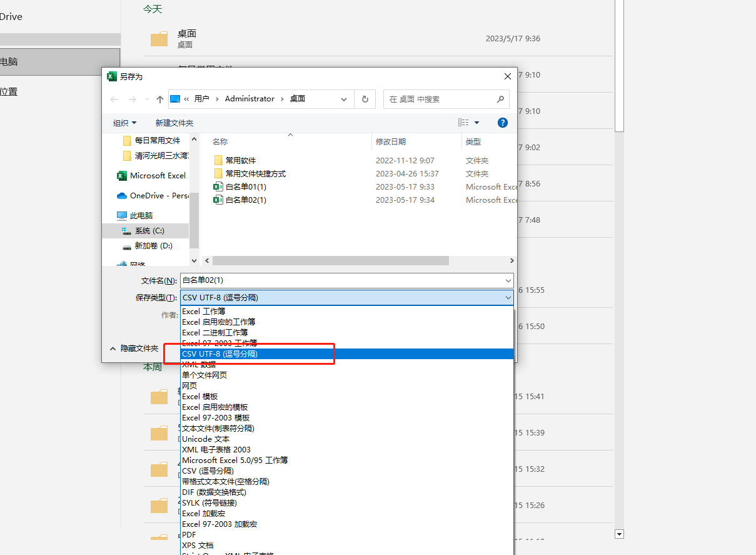This screenshot has height=555, width=756.
Task: Choose the Excel 模板 format
Action: (x=347, y=396)
